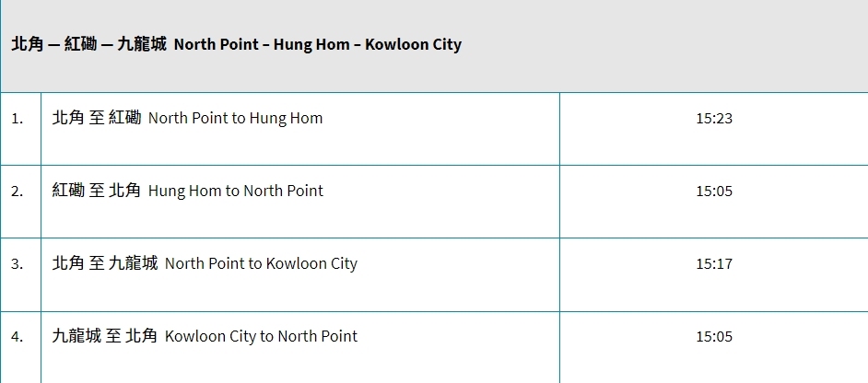Viewport: 868px width, 383px height.
Task: Click the Chinese text 紅磡 至 北角
Action: pos(97,191)
